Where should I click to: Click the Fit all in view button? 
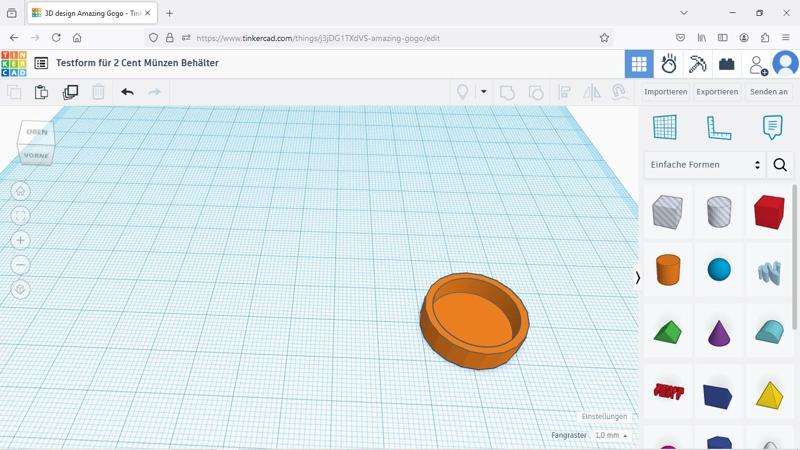[20, 216]
